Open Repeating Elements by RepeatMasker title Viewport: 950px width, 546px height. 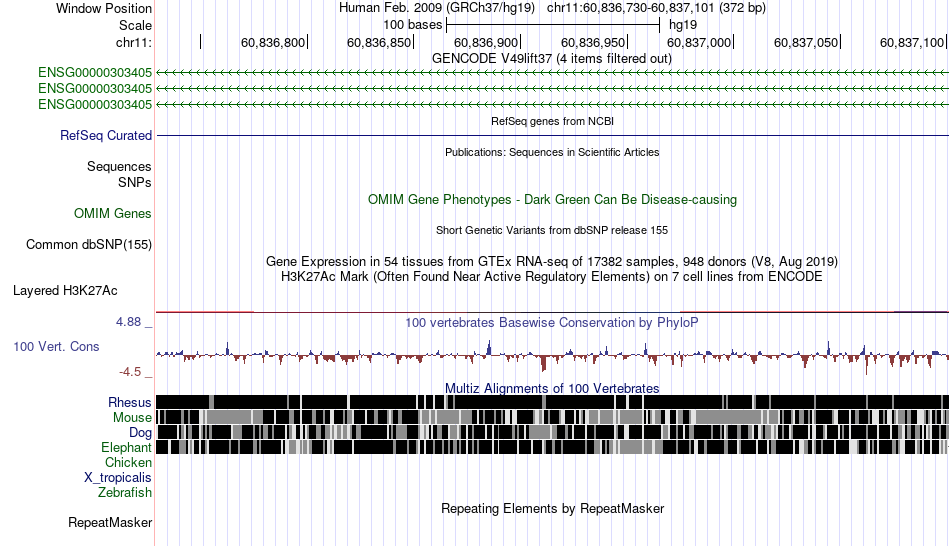click(x=552, y=508)
